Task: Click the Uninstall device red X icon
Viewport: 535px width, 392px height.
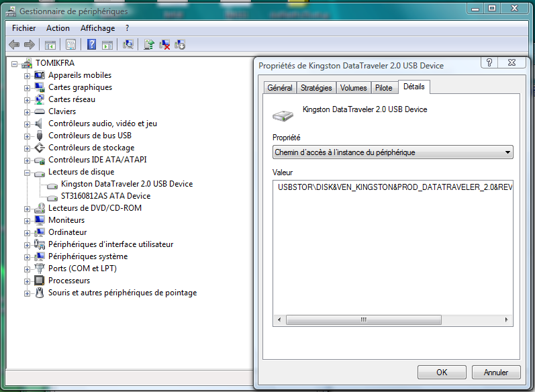Action: (x=164, y=44)
